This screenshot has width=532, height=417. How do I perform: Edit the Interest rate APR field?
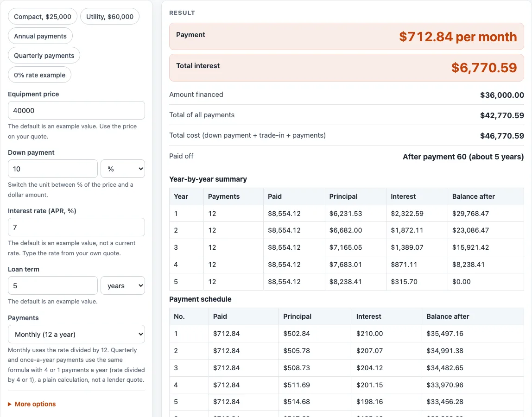[x=76, y=227]
